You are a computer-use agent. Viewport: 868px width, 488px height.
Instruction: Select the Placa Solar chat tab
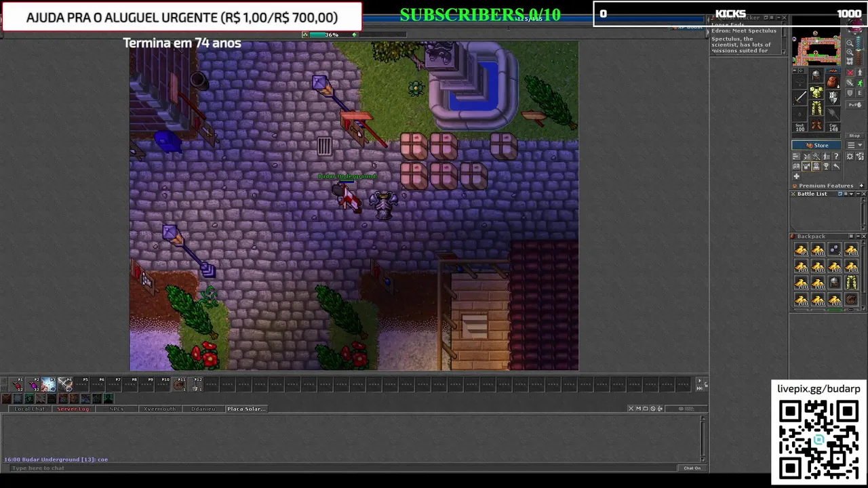click(x=246, y=409)
